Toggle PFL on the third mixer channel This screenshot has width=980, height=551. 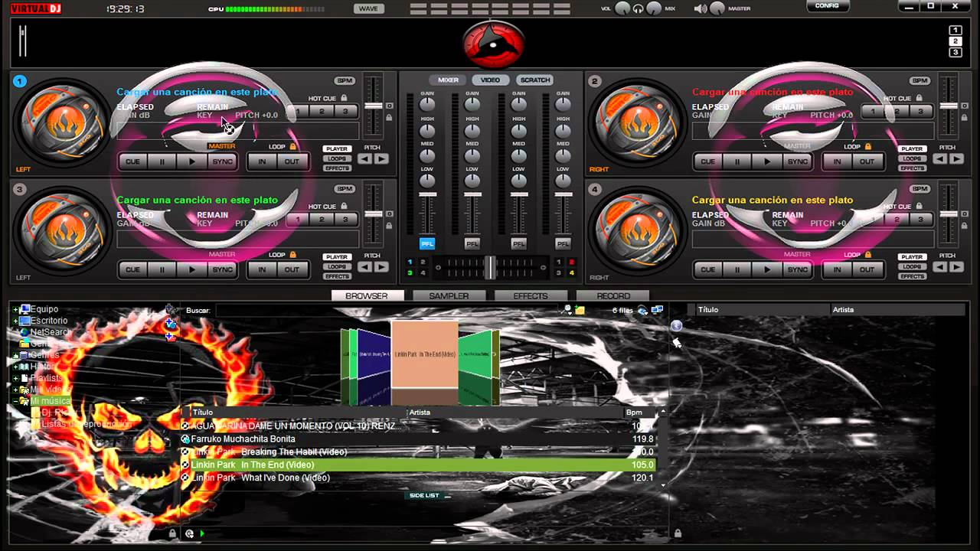coord(519,243)
